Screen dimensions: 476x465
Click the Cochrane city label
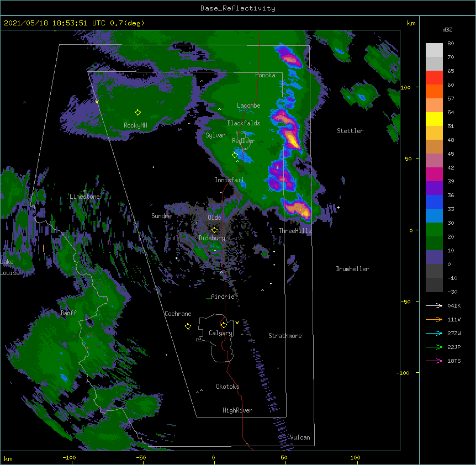(178, 314)
